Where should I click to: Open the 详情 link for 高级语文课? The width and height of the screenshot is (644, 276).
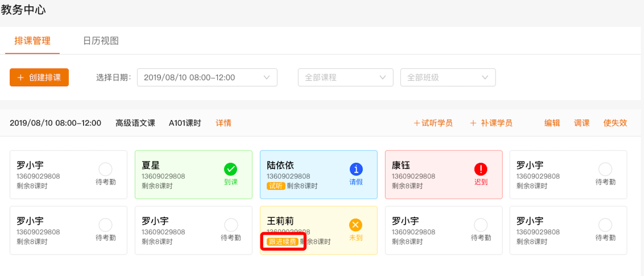[223, 123]
